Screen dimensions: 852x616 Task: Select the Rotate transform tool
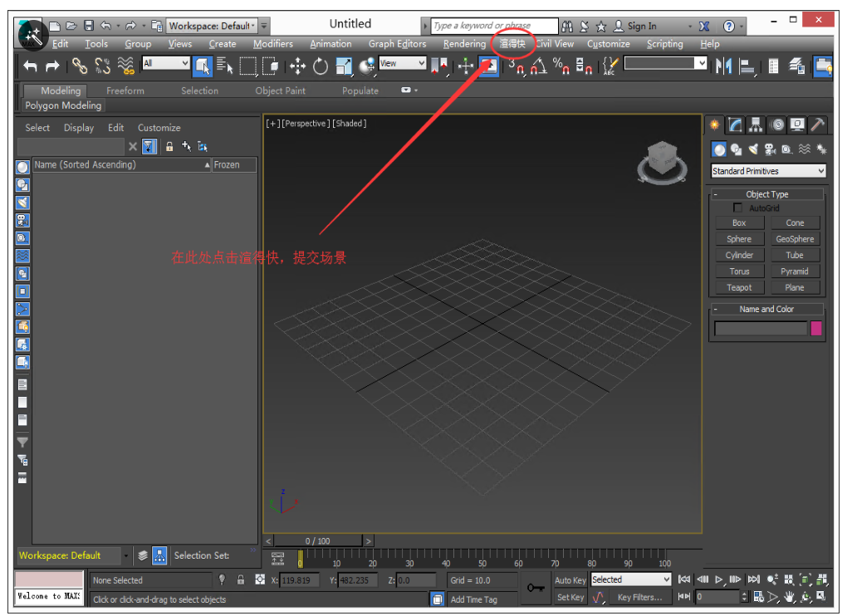(x=321, y=66)
